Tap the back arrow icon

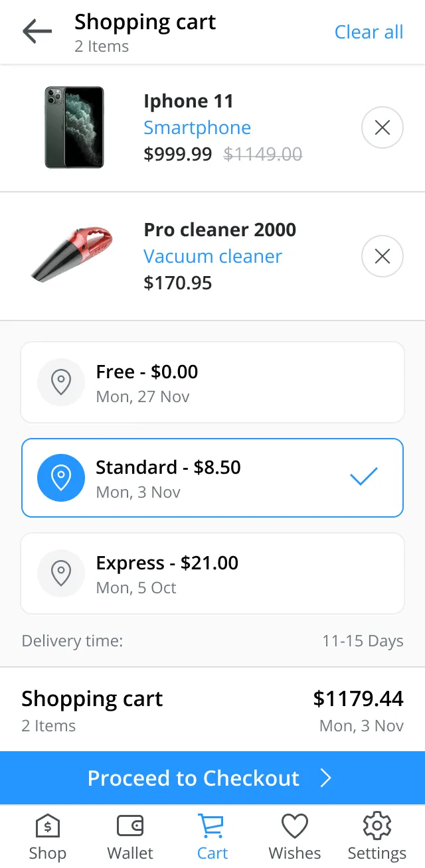click(37, 31)
